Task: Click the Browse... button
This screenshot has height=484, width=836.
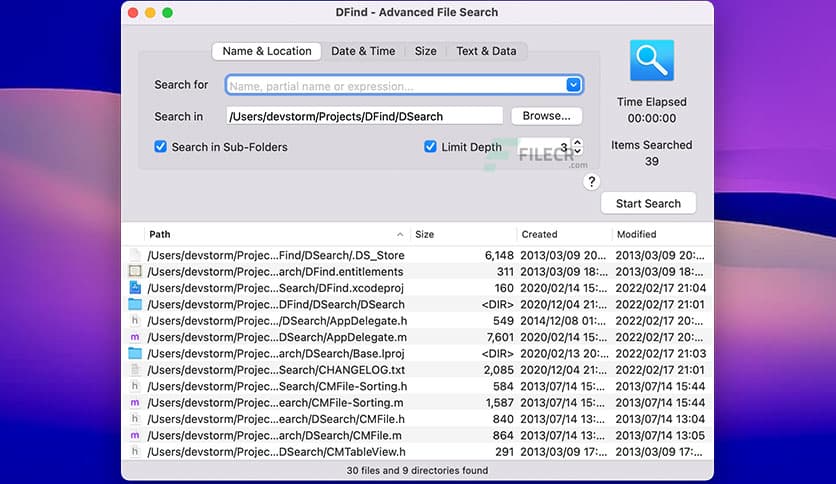Action: pos(546,116)
